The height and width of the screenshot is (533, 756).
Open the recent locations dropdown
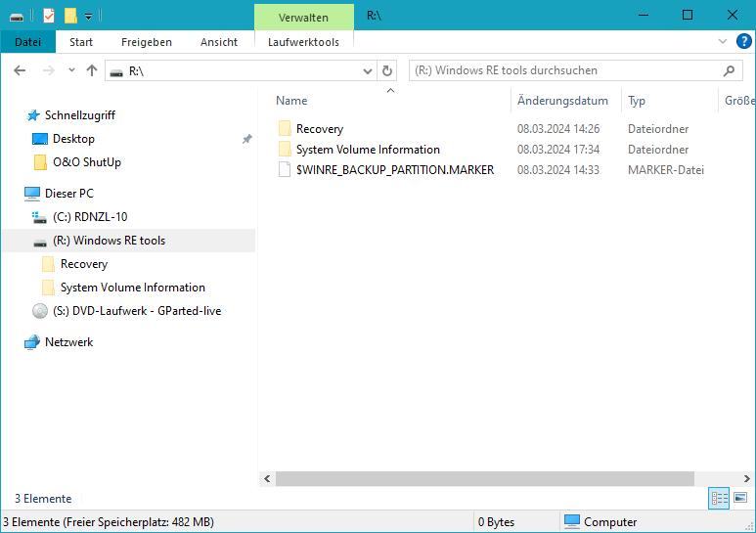tap(71, 70)
